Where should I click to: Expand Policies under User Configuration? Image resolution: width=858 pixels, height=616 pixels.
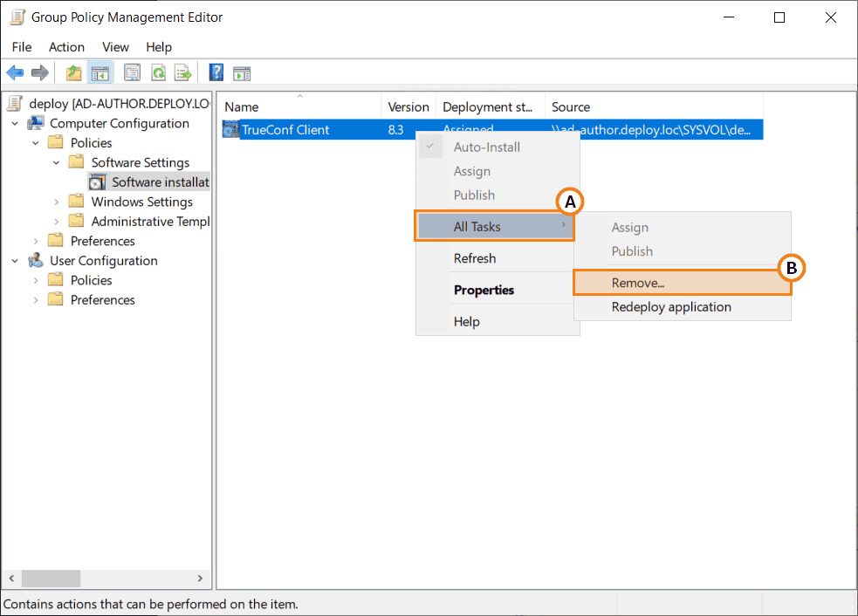pos(36,281)
